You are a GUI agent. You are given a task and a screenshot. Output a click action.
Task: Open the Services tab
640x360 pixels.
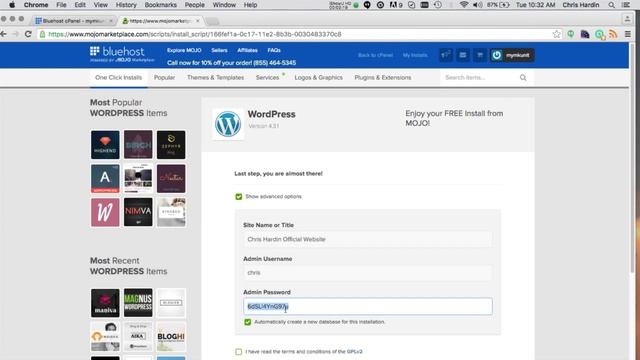coord(267,78)
